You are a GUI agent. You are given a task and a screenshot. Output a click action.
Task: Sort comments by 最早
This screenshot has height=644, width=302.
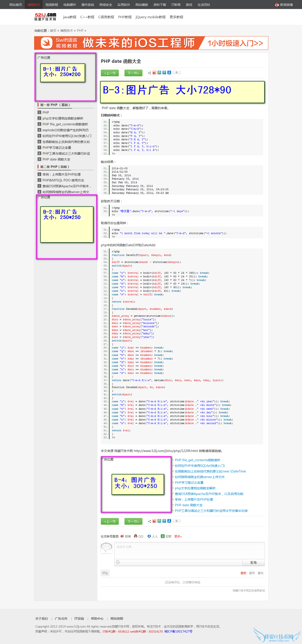252,573
